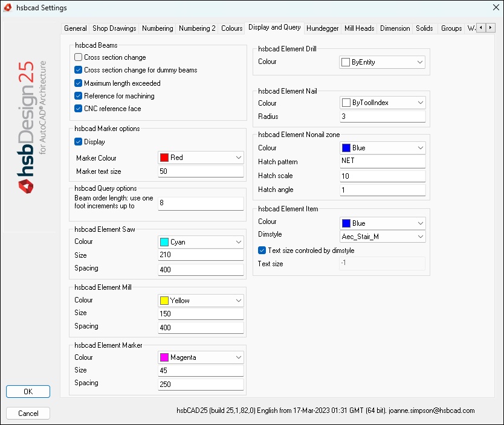Open Element Marker Colour Magenta dropdown
This screenshot has height=425, width=504.
pos(201,357)
